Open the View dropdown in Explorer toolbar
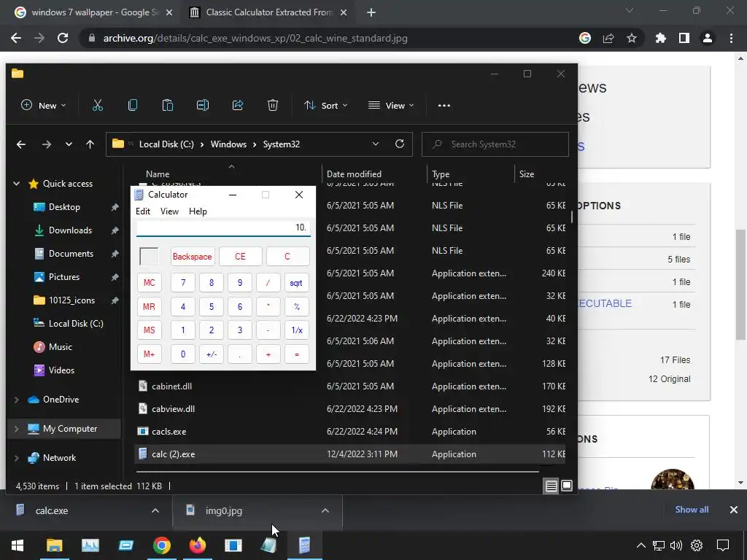This screenshot has width=747, height=560. coord(391,105)
